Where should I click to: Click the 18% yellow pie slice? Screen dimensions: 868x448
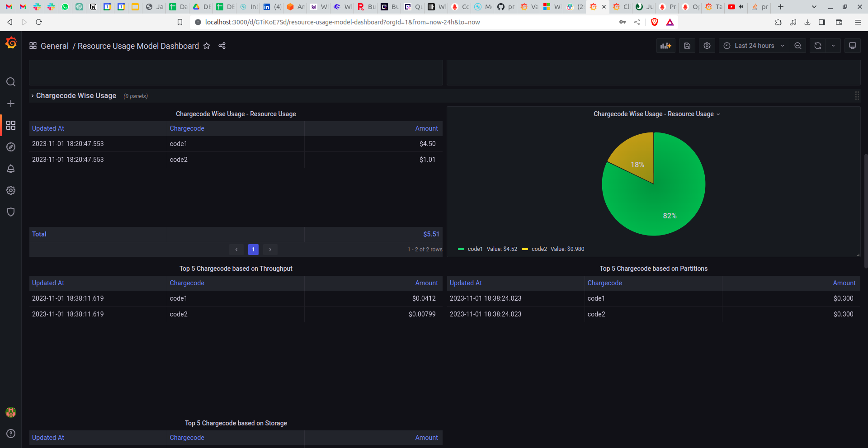click(x=637, y=158)
